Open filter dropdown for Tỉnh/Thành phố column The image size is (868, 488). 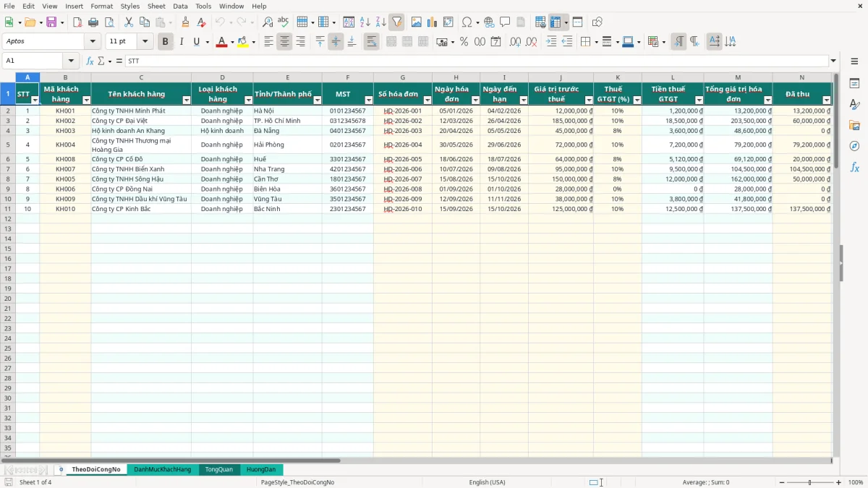(317, 100)
